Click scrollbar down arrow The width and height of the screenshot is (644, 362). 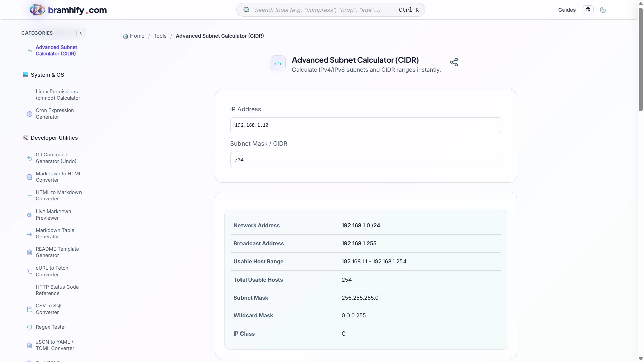[641, 359]
